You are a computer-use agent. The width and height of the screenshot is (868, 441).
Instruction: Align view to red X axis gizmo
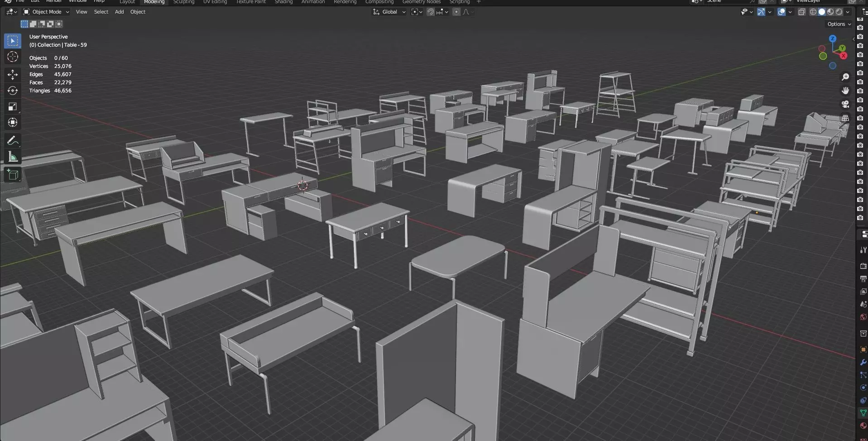[844, 56]
